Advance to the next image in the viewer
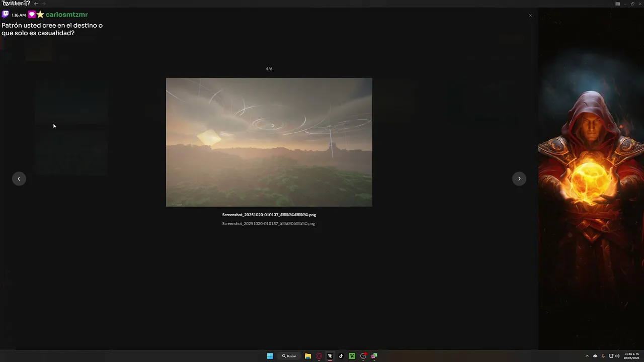Screen dimensions: 644x362 (519, 178)
